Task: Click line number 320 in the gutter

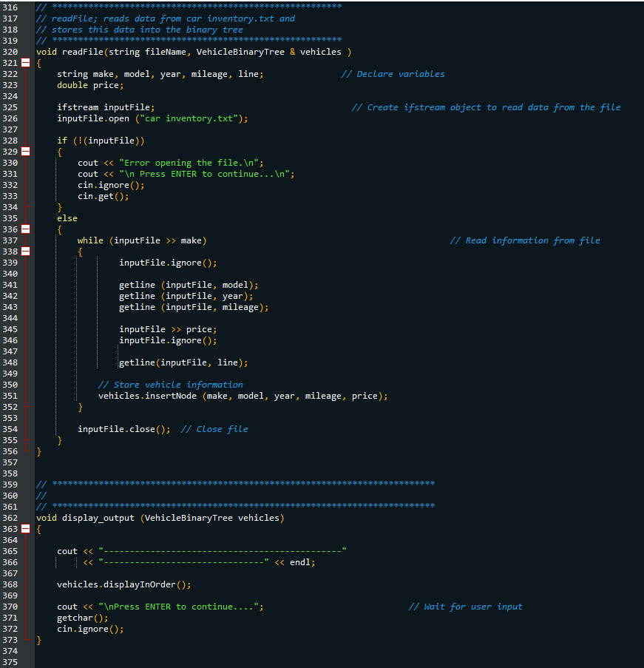Action: point(10,52)
